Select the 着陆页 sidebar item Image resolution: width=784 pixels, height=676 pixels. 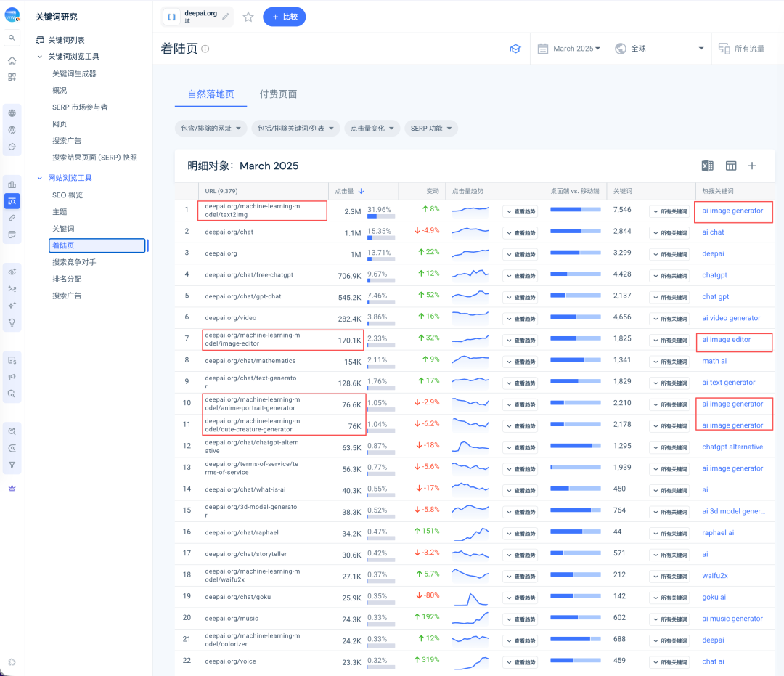point(97,245)
